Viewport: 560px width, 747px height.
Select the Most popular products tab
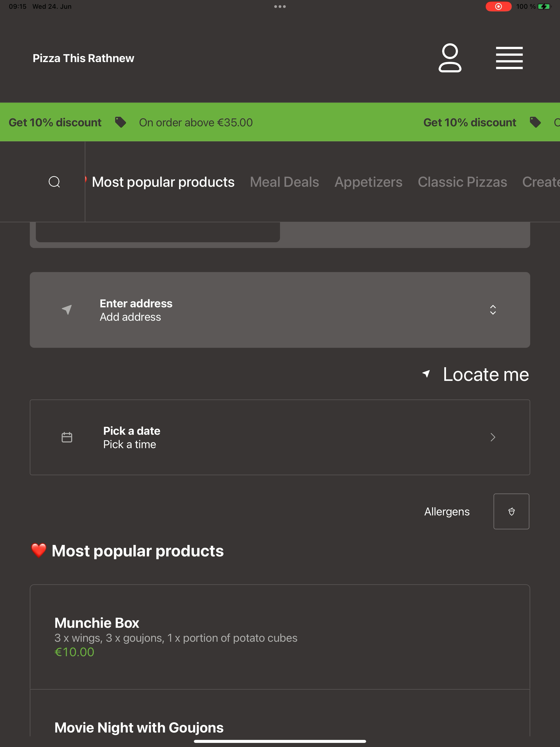click(x=163, y=182)
